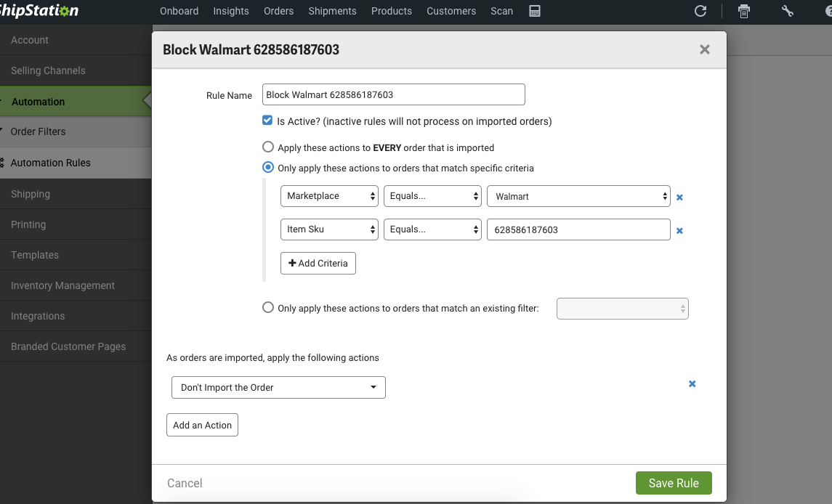Remove the Marketplace criteria row
The image size is (832, 504).
click(679, 198)
